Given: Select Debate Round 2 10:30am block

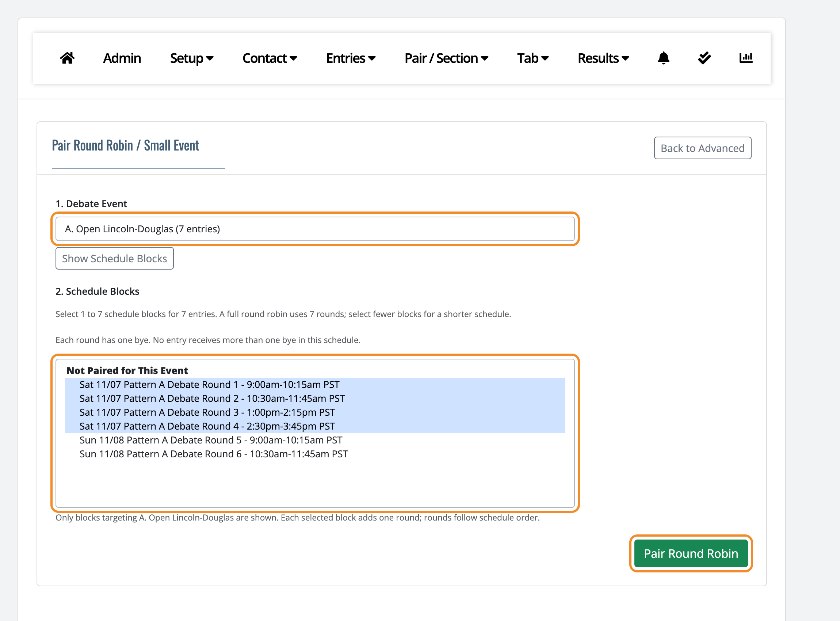Looking at the screenshot, I should (x=315, y=399).
